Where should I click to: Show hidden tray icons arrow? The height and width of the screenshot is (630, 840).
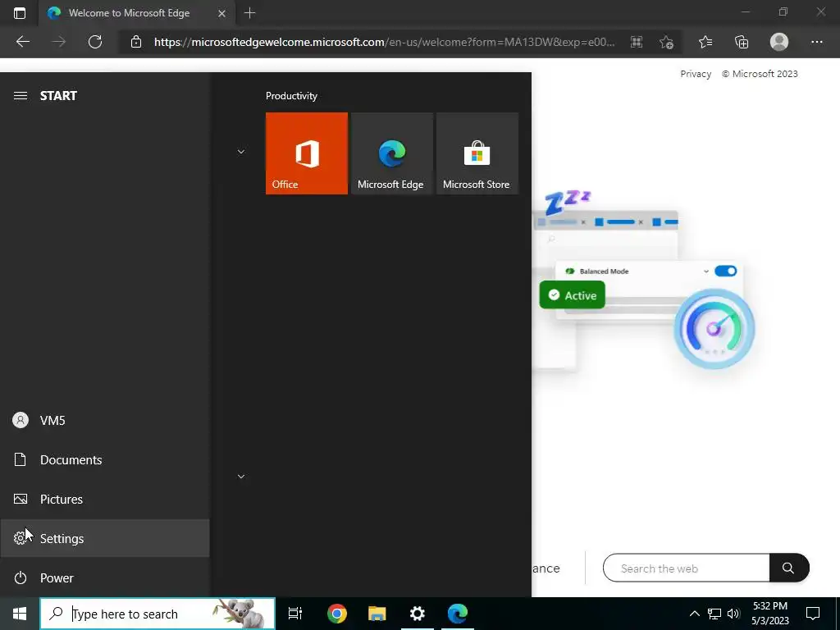pyautogui.click(x=694, y=614)
